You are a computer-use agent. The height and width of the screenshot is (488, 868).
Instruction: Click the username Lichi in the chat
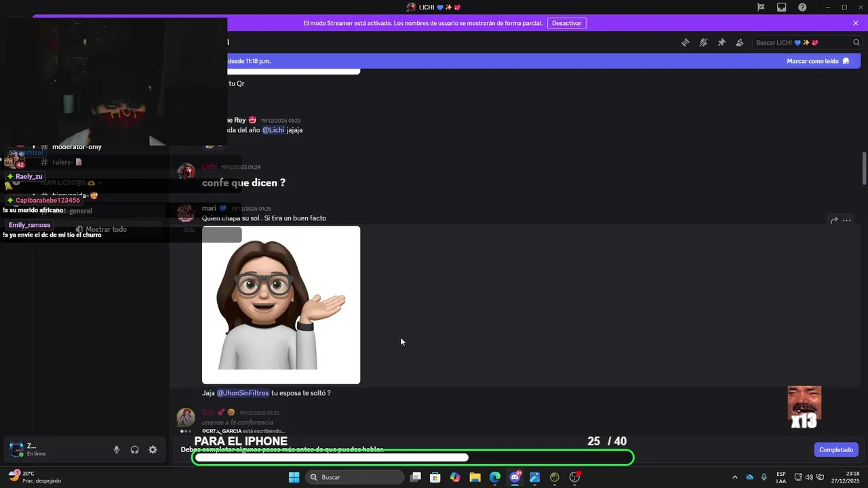[210, 167]
